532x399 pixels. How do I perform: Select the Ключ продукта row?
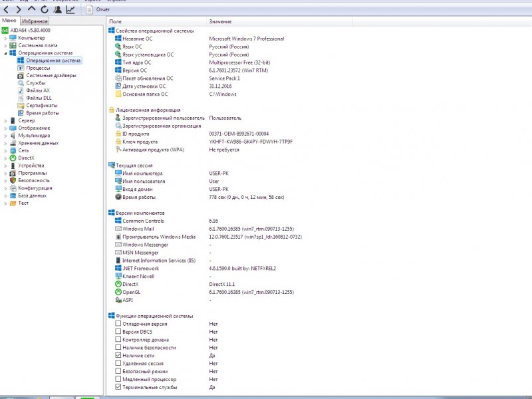[x=204, y=142]
